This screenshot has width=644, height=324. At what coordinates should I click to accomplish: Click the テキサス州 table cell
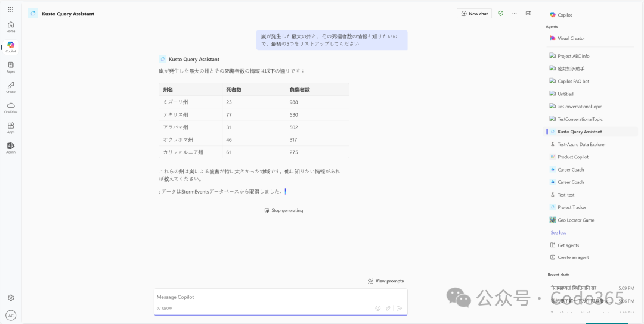[x=191, y=115]
